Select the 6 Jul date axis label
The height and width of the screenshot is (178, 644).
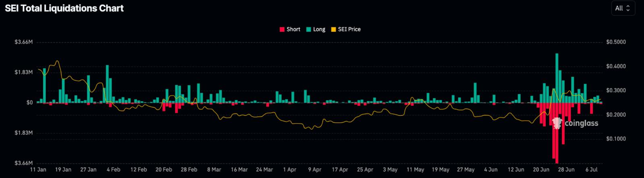click(x=592, y=170)
